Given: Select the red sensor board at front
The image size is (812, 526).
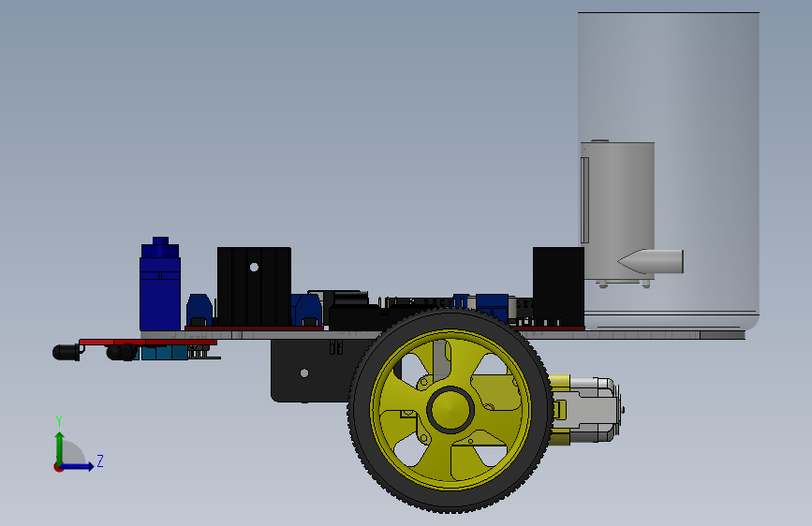Looking at the screenshot, I should (x=148, y=343).
